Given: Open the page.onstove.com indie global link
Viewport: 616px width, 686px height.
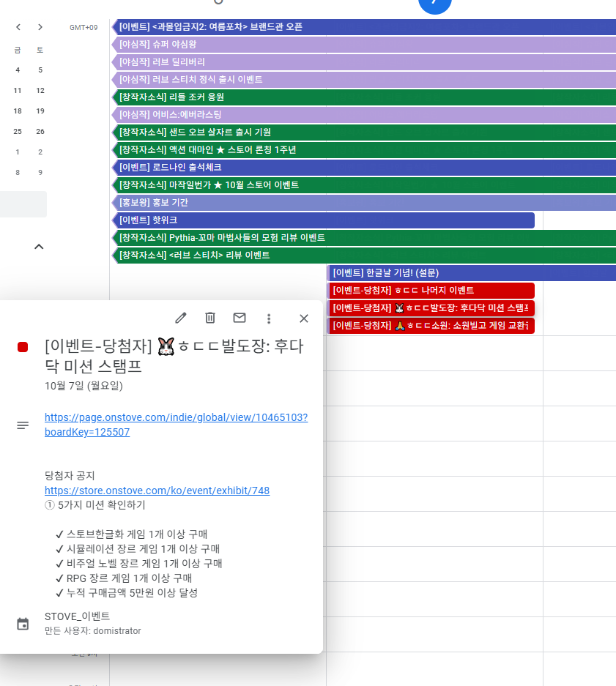Looking at the screenshot, I should coord(176,425).
